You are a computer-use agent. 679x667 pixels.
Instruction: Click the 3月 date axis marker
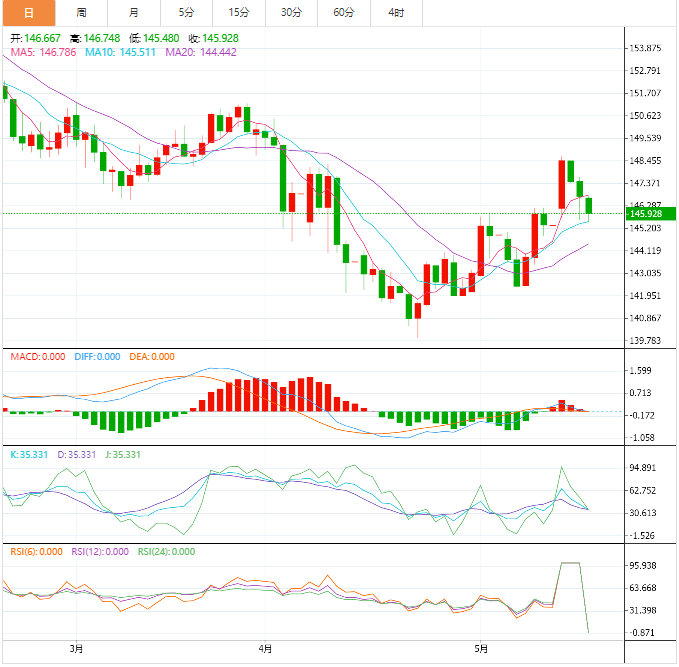[x=76, y=649]
